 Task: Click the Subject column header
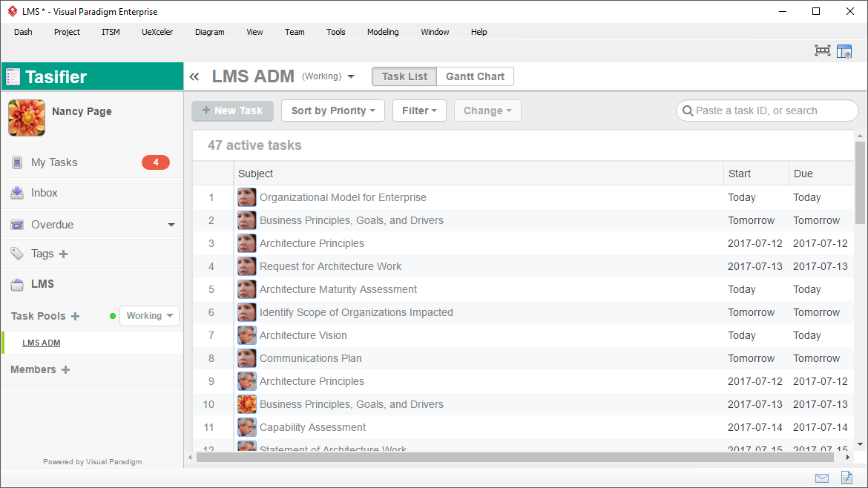pos(479,174)
